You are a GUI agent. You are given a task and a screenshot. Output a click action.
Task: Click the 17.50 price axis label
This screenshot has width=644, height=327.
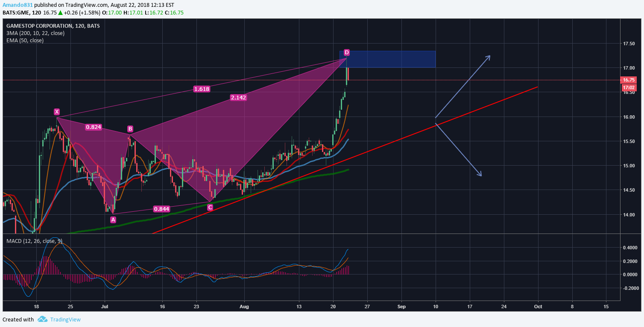pos(629,44)
